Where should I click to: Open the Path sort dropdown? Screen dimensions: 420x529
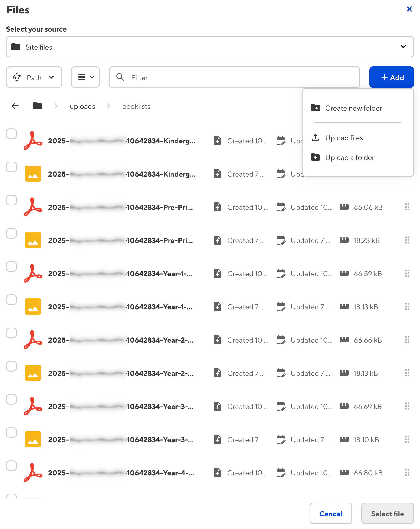34,77
